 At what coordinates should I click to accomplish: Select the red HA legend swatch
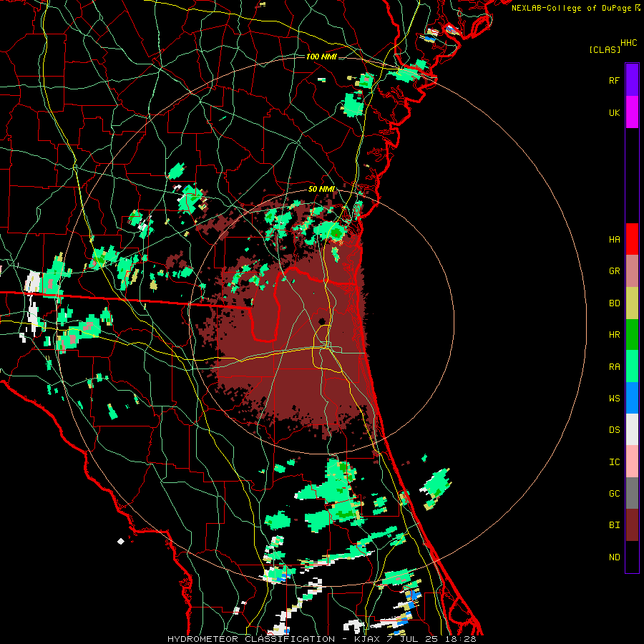click(632, 239)
